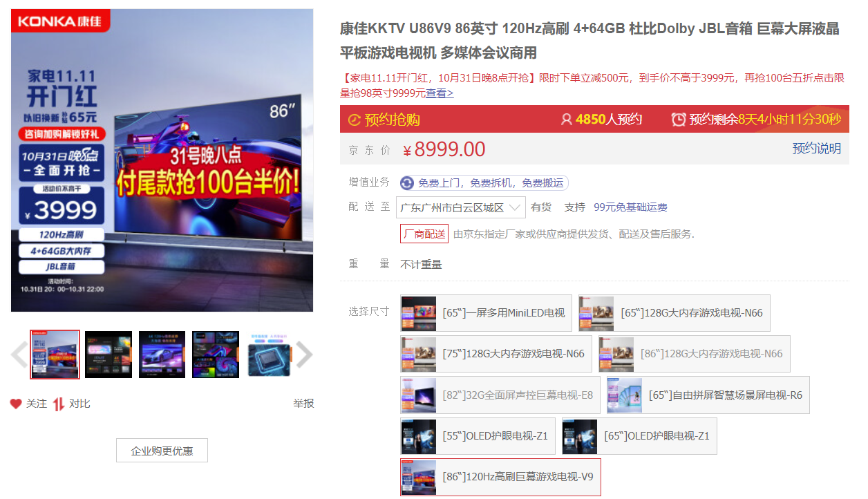This screenshot has width=868, height=499.
Task: Click the 厂商配送 delivery tag
Action: [425, 234]
